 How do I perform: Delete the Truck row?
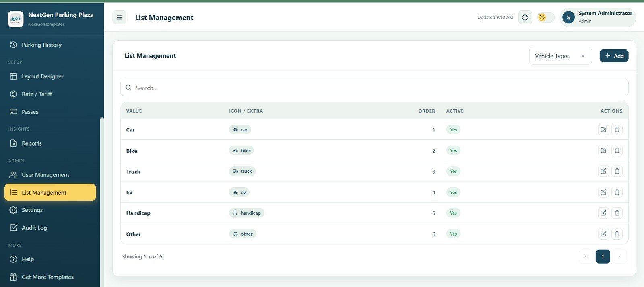coord(617,171)
